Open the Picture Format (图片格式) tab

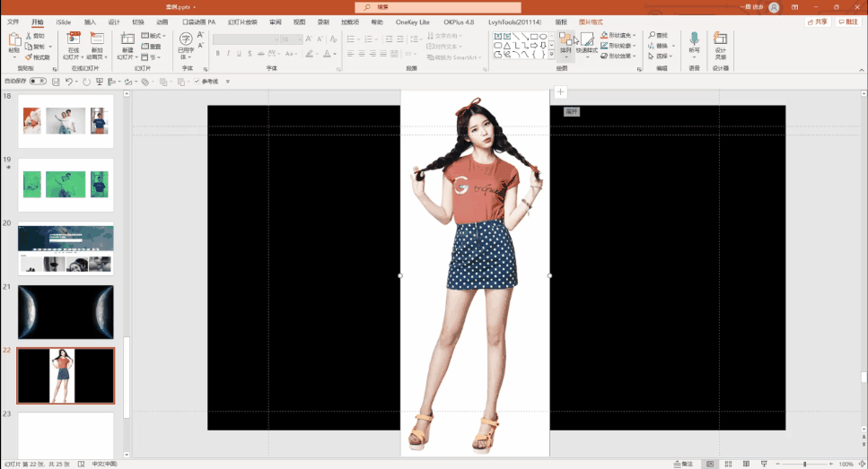[591, 22]
